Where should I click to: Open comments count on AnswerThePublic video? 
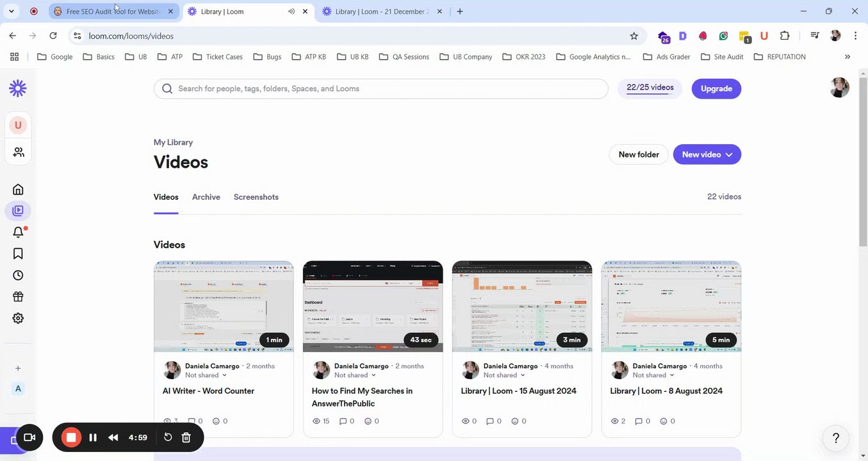347,421
